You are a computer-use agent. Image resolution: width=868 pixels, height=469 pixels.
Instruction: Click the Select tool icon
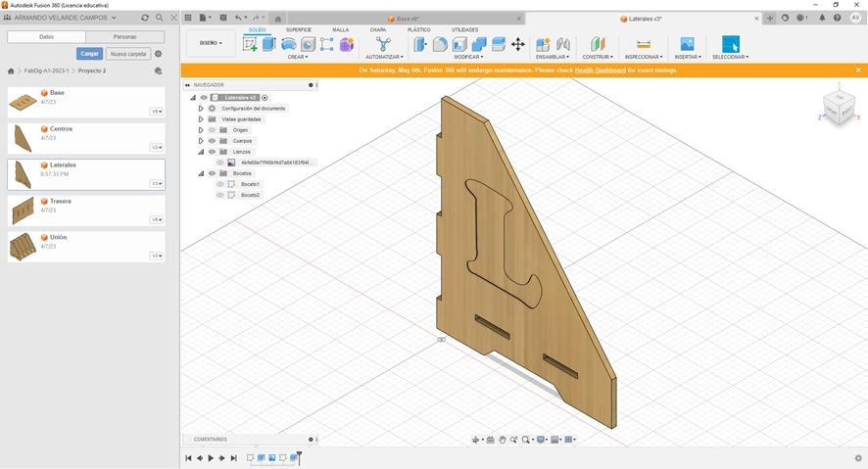[x=731, y=44]
